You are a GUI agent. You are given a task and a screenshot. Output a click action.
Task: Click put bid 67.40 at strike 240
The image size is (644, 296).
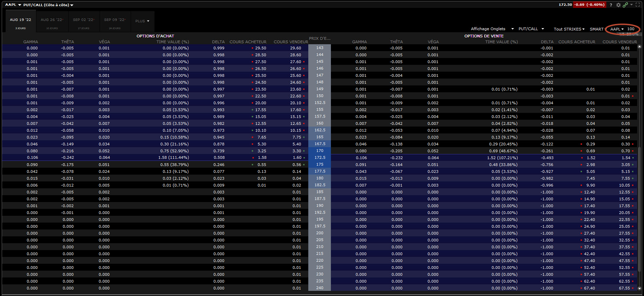pyautogui.click(x=590, y=288)
